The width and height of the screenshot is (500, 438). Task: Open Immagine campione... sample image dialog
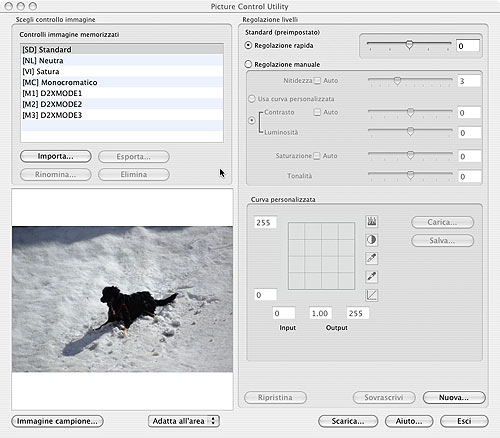point(57,421)
